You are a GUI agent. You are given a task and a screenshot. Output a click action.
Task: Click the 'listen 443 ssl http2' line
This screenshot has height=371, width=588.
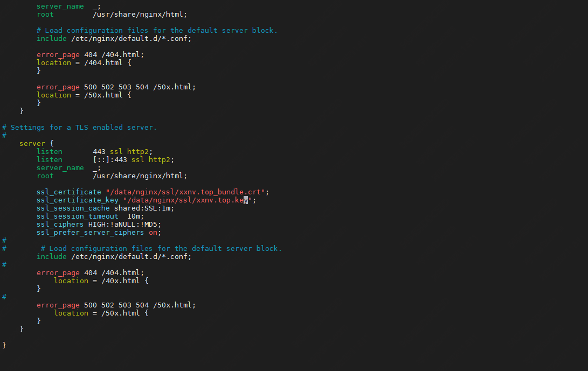(94, 151)
